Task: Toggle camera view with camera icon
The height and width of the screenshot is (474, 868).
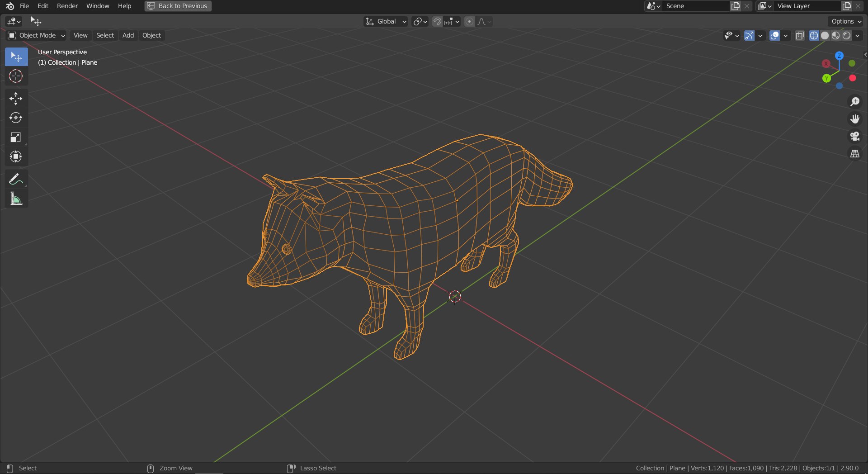Action: tap(854, 136)
